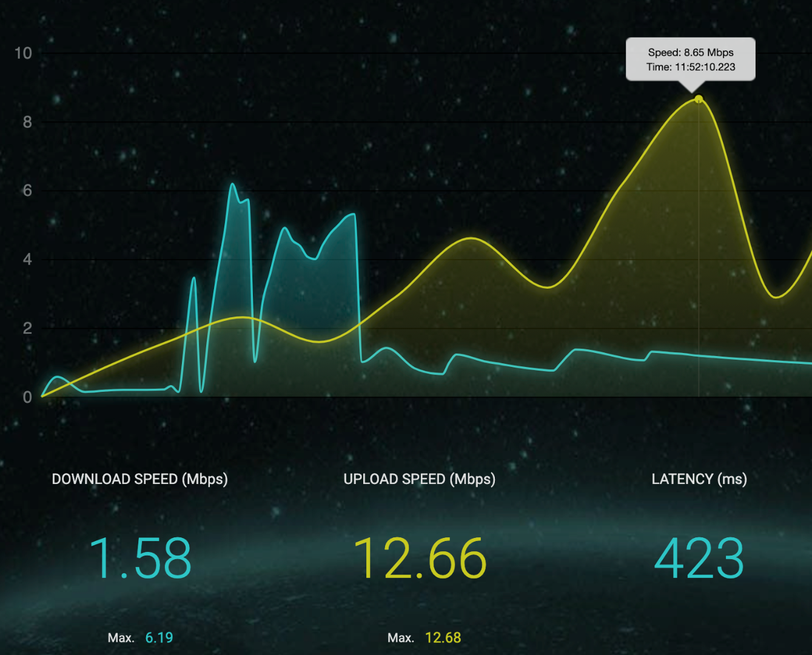Screen dimensions: 812x655
Task: Click the y-axis label 6
Action: tap(27, 190)
